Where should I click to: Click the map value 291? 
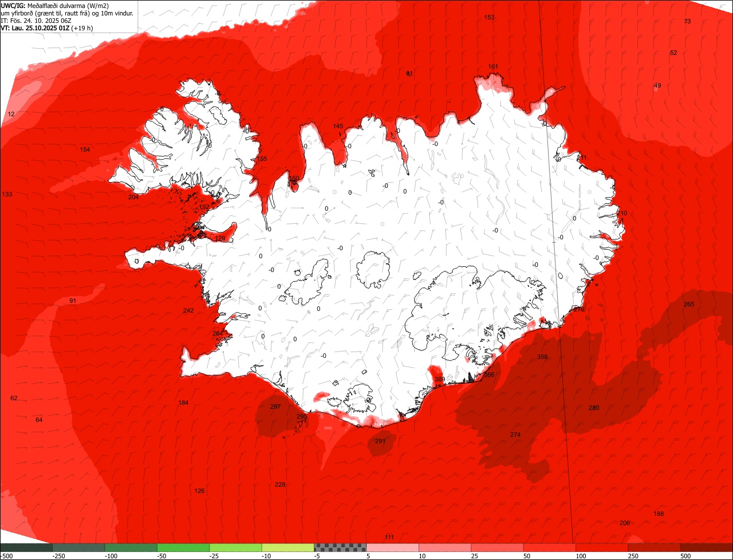tap(380, 441)
